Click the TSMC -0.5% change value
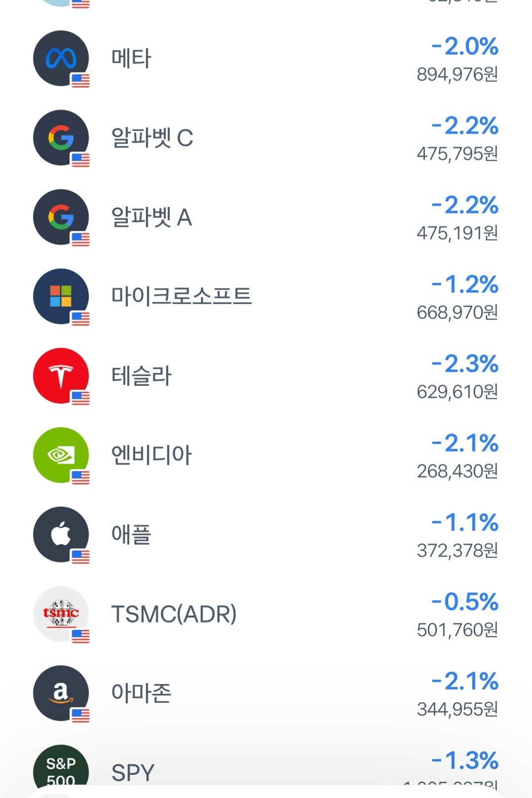The image size is (532, 798). (464, 602)
